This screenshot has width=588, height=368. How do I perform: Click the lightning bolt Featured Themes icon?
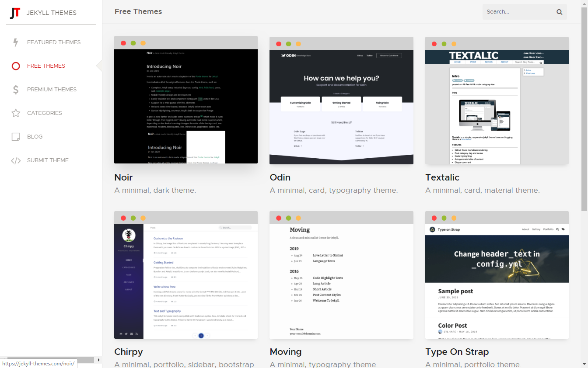point(16,42)
